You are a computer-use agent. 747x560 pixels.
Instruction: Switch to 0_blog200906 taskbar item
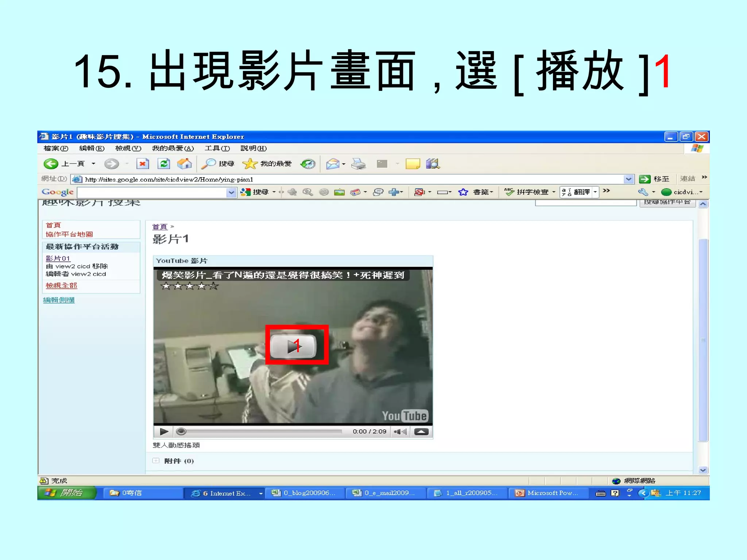tap(304, 493)
